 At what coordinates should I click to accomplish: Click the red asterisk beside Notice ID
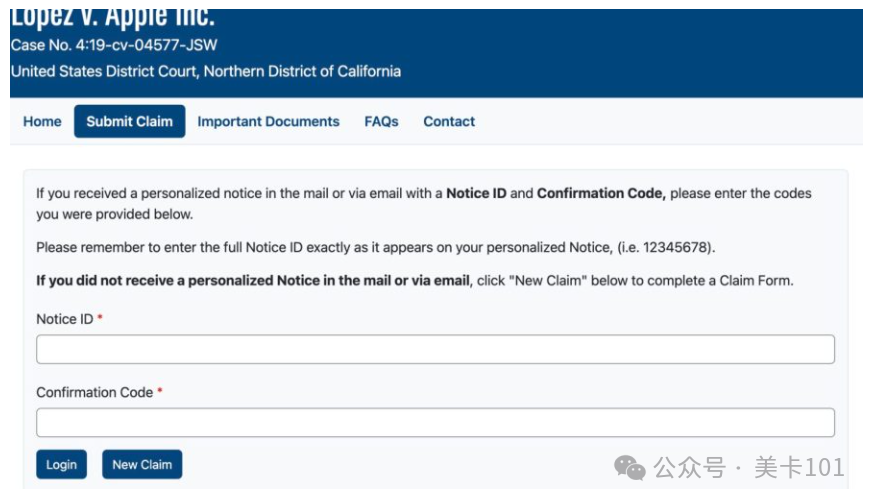click(x=100, y=317)
